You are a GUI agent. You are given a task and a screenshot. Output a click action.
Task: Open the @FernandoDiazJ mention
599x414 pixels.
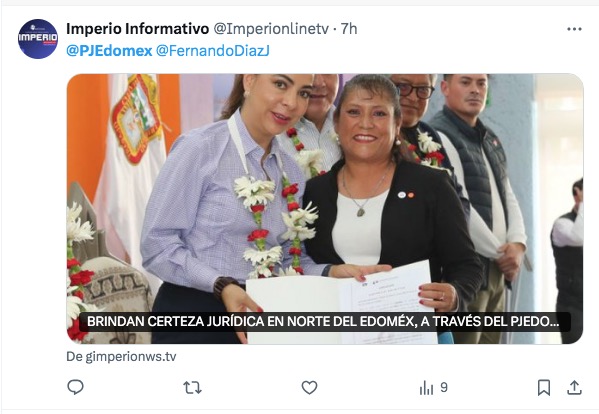tap(213, 50)
